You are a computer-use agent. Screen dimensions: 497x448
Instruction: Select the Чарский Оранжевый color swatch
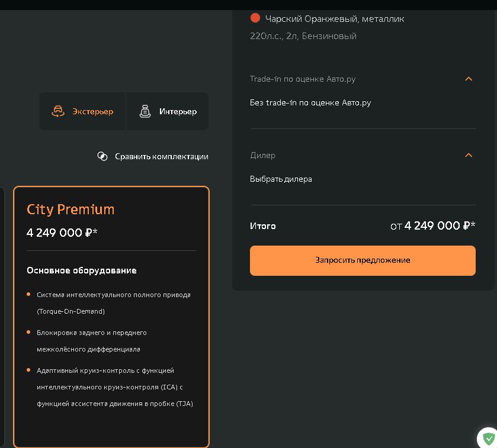[255, 18]
